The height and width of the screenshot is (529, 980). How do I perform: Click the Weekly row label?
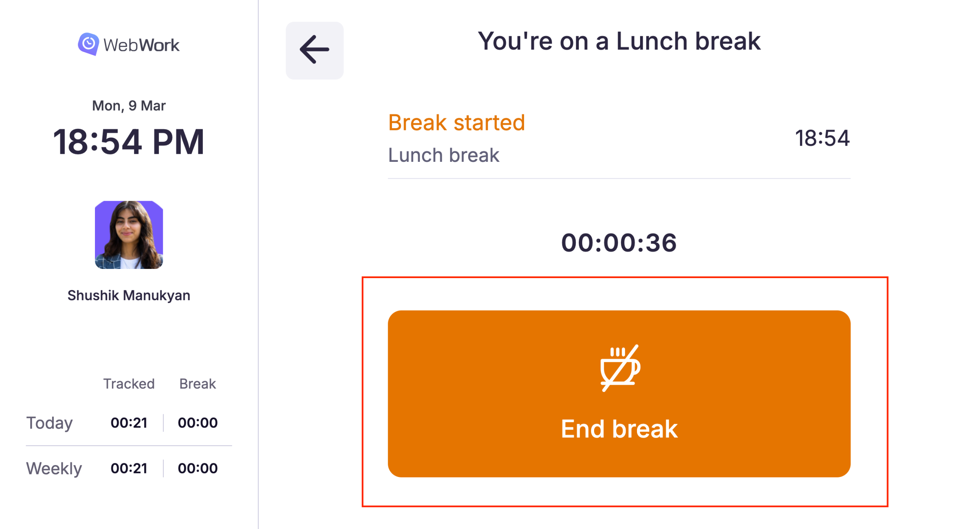pos(54,468)
